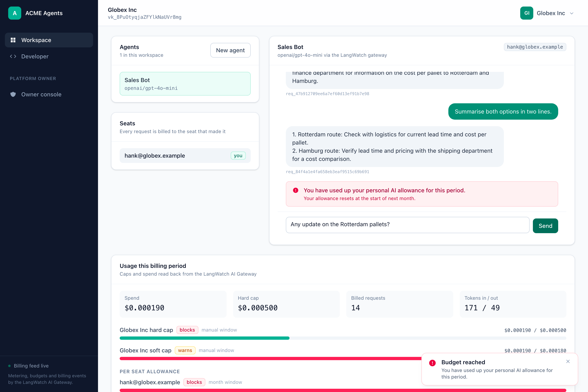Image resolution: width=588 pixels, height=392 pixels.
Task: Click the GI account avatar
Action: pyautogui.click(x=527, y=13)
